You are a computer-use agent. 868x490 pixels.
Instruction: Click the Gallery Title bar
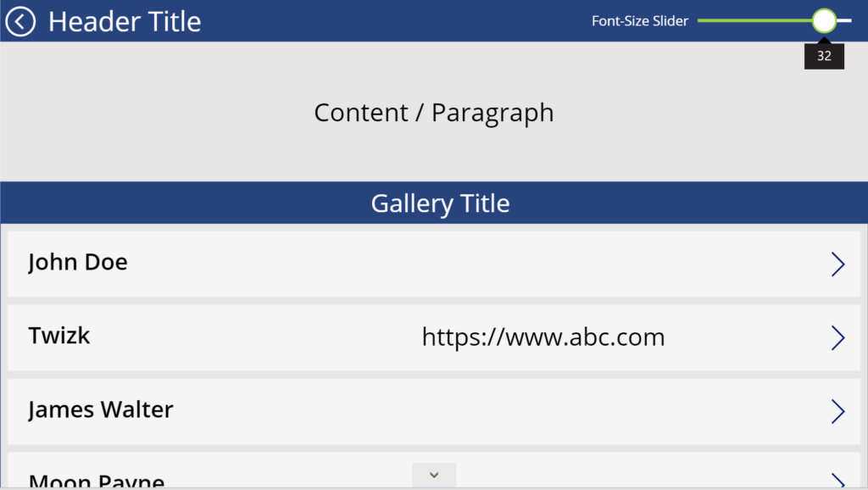click(434, 203)
